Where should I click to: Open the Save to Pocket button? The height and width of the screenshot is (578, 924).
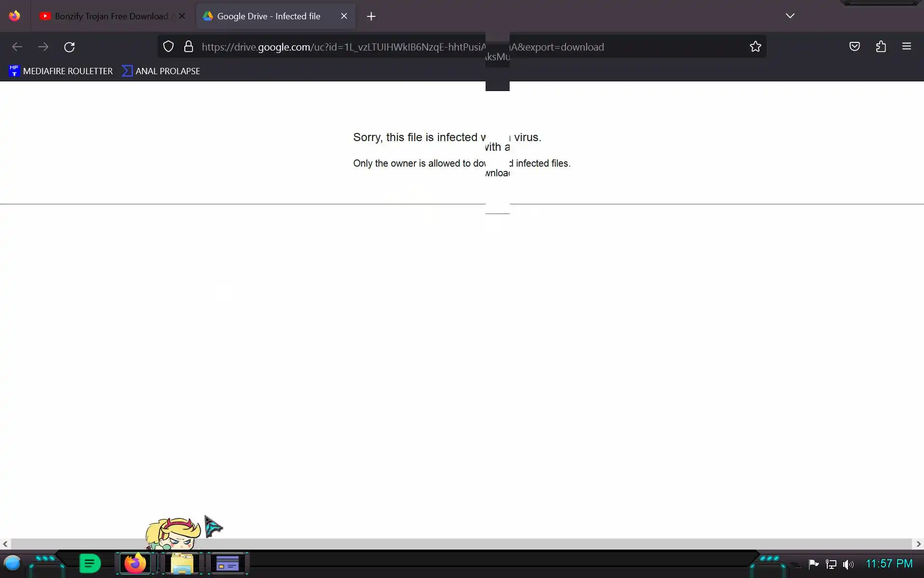(x=854, y=47)
